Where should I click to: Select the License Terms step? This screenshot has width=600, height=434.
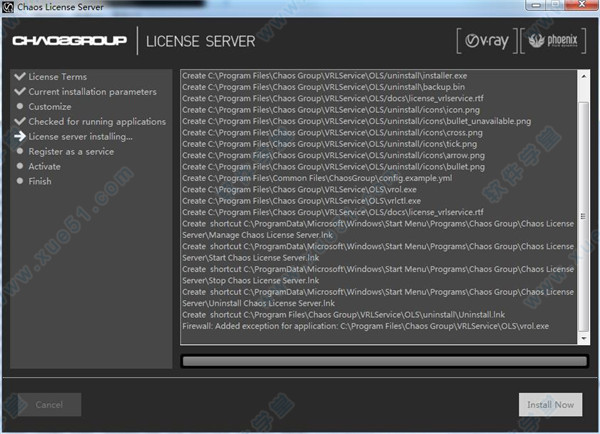[57, 77]
